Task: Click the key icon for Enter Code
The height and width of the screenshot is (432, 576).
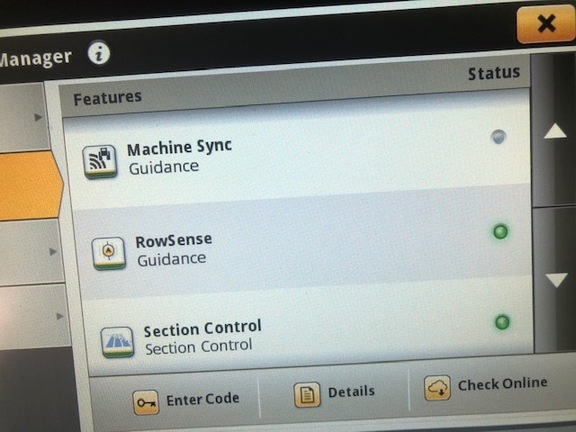Action: pyautogui.click(x=146, y=403)
